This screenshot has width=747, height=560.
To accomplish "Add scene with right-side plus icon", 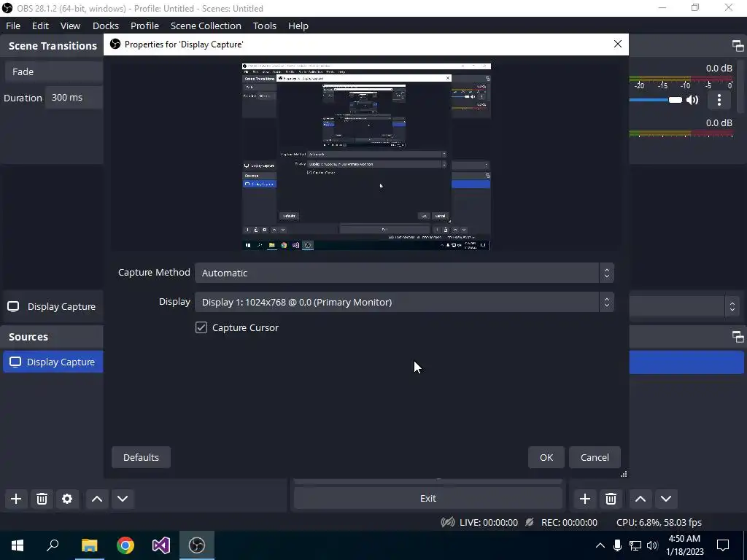I will (584, 499).
